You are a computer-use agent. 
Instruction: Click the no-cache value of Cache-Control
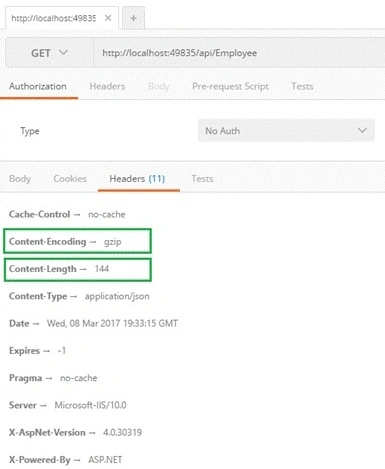pyautogui.click(x=107, y=214)
